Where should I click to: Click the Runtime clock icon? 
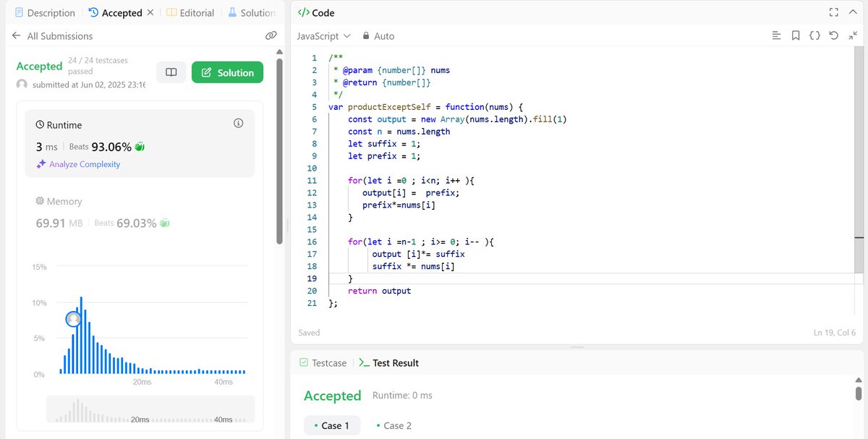pyautogui.click(x=41, y=125)
